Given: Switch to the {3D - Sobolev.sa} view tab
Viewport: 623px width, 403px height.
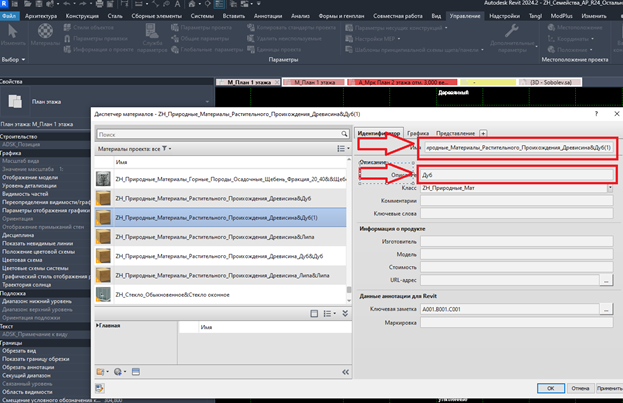Looking at the screenshot, I should click(x=551, y=82).
